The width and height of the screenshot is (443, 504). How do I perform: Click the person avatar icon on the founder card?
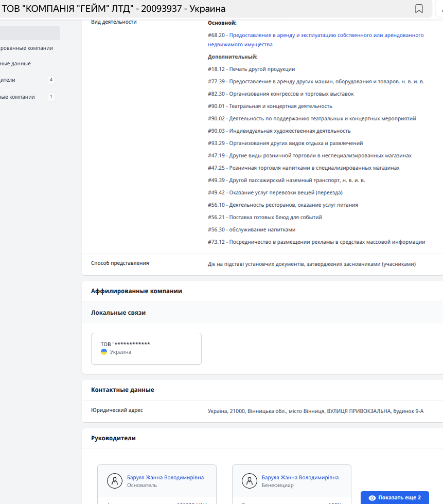[x=114, y=481]
